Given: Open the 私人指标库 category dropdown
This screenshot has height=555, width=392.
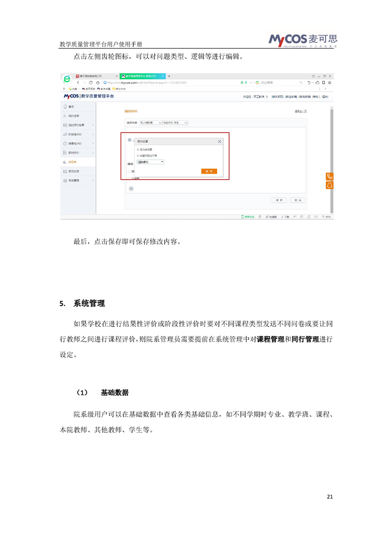Looking at the screenshot, I should pos(151,123).
